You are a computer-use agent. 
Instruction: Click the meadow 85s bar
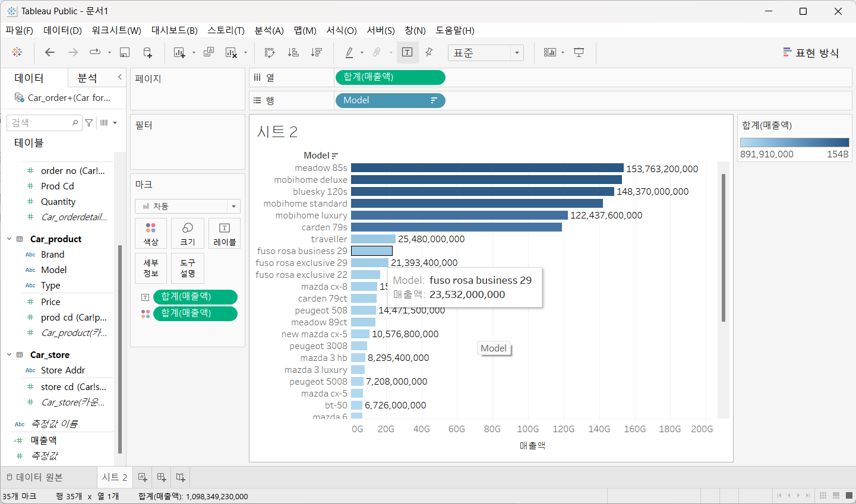point(487,168)
